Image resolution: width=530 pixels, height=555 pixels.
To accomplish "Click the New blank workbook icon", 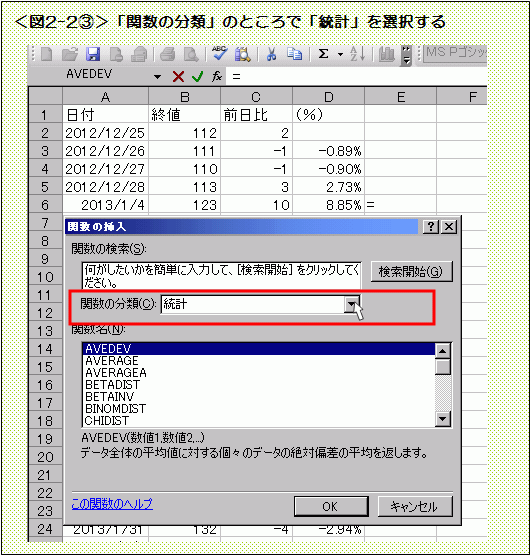I will coord(47,55).
